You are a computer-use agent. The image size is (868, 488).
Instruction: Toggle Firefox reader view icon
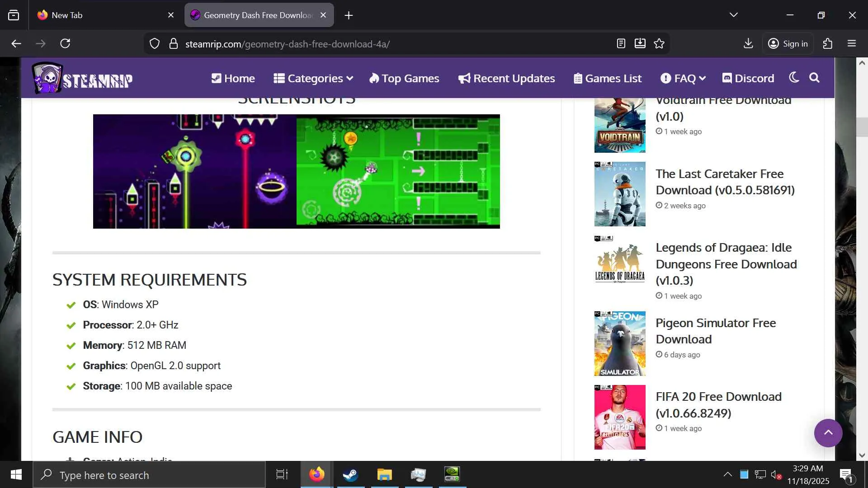click(x=621, y=43)
